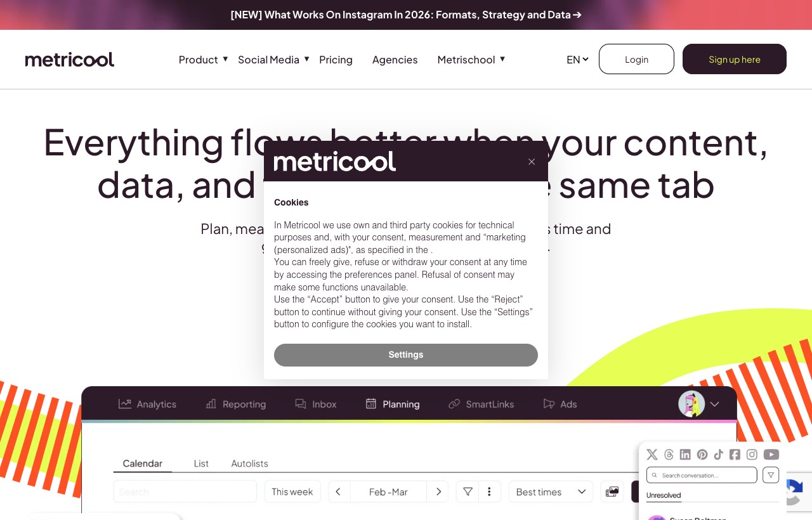Open the three-dot more options menu
The image size is (812, 520).
tap(489, 491)
